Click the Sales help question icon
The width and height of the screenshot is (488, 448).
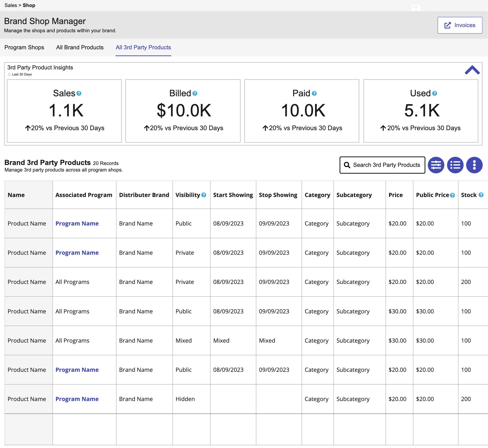pyautogui.click(x=79, y=93)
